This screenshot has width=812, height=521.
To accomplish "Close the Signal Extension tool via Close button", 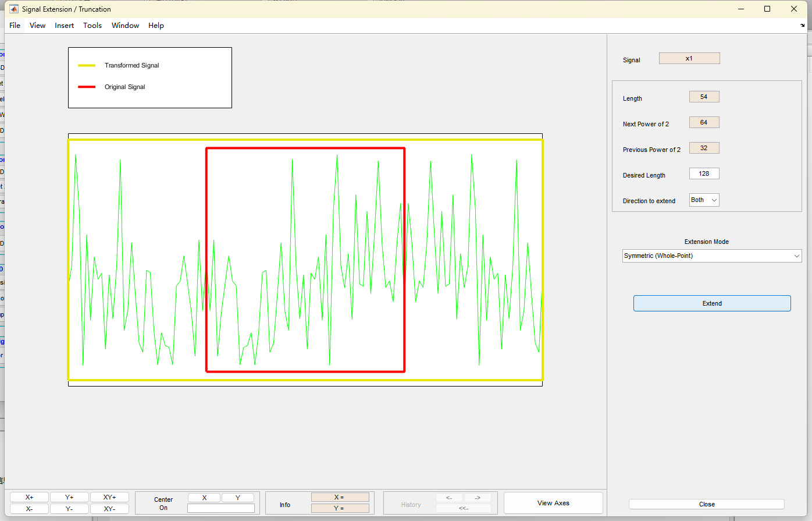I will point(706,504).
